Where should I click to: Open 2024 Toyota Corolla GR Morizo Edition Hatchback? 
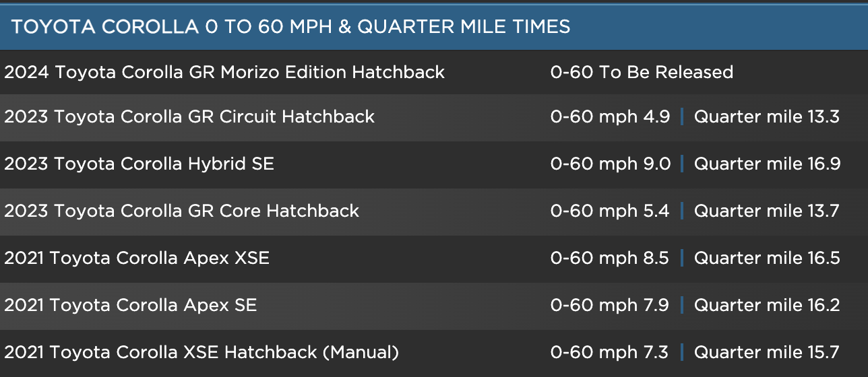[224, 72]
